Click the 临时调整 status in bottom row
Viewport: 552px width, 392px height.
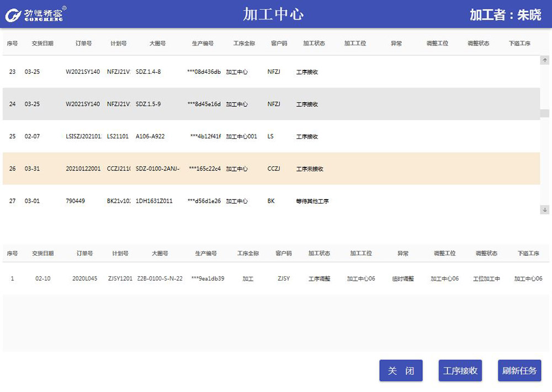click(x=403, y=278)
